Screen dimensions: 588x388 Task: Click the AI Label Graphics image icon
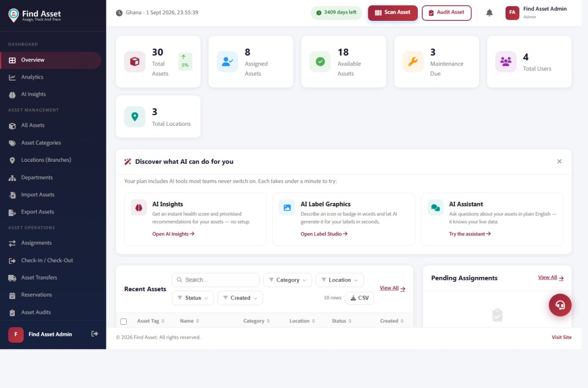[x=287, y=207]
